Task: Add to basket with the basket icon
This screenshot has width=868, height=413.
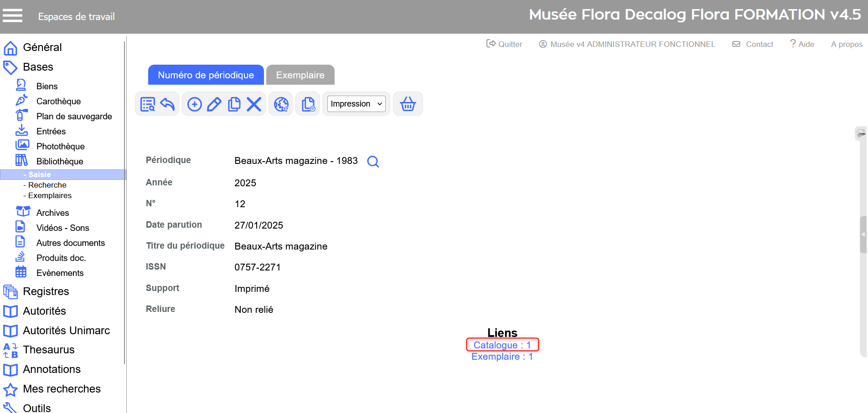Action: tap(408, 104)
